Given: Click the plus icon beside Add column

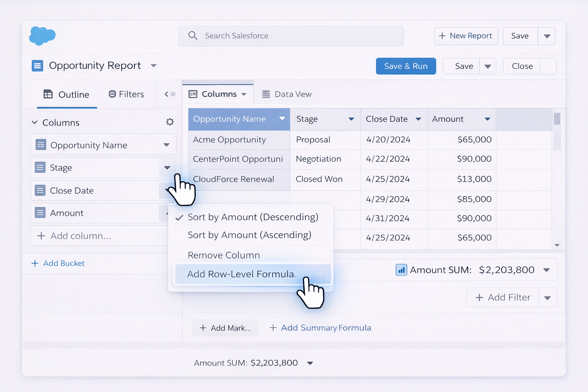Looking at the screenshot, I should pos(41,236).
